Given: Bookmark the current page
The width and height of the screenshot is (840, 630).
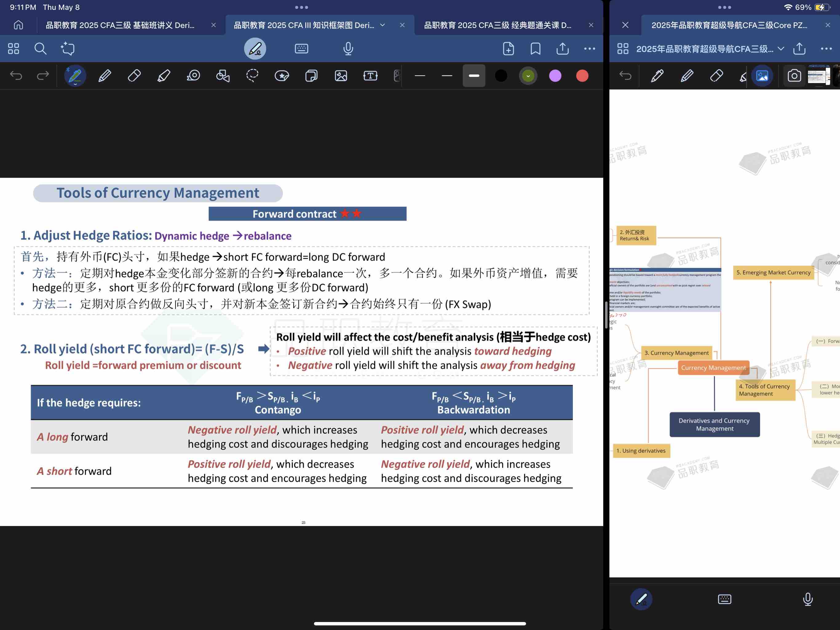Looking at the screenshot, I should 535,49.
